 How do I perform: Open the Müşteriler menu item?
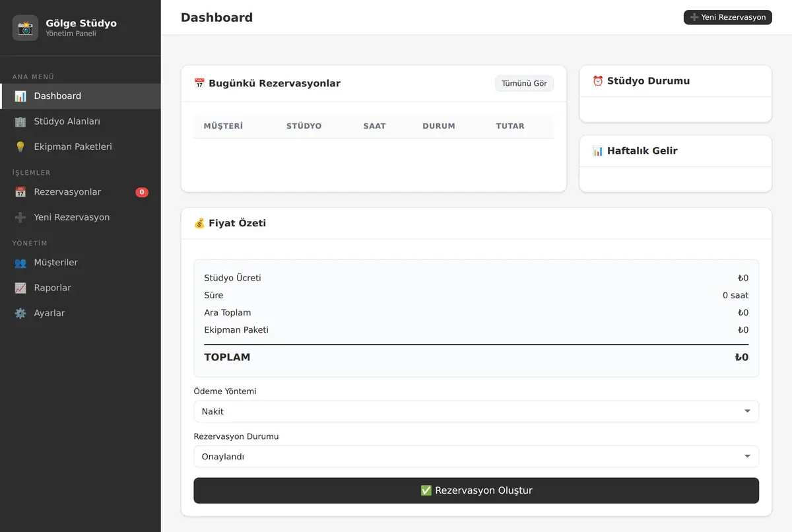point(81,263)
